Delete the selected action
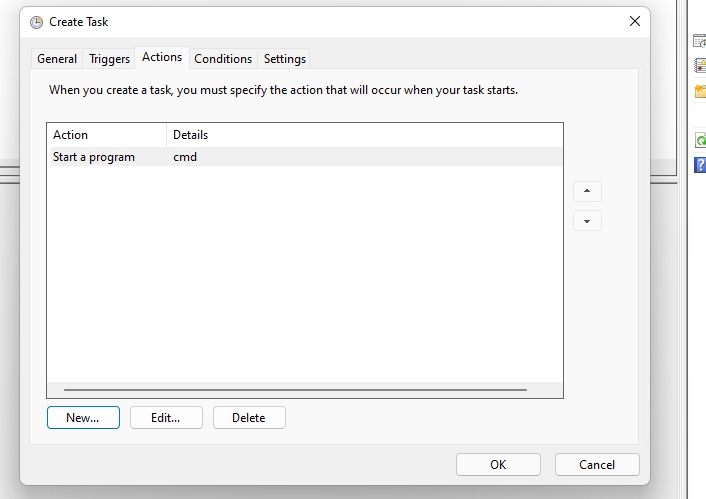Screen dimensions: 706x499 click(x=249, y=418)
